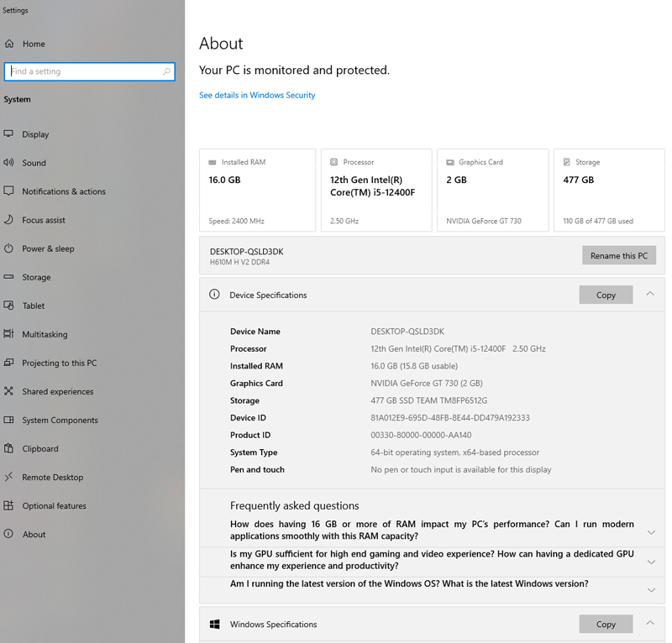
Task: Click '16.0 GB (15.8 GB usable)' value
Action: (414, 366)
